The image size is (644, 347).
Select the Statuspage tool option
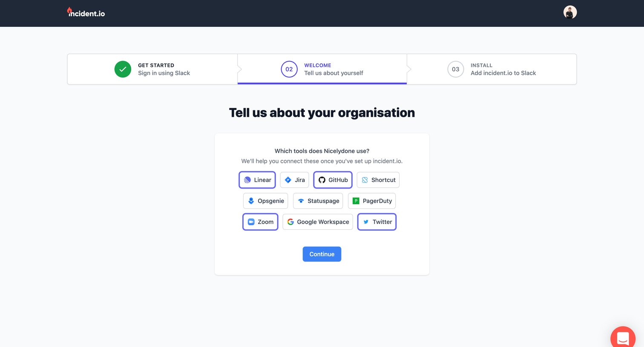[318, 201]
